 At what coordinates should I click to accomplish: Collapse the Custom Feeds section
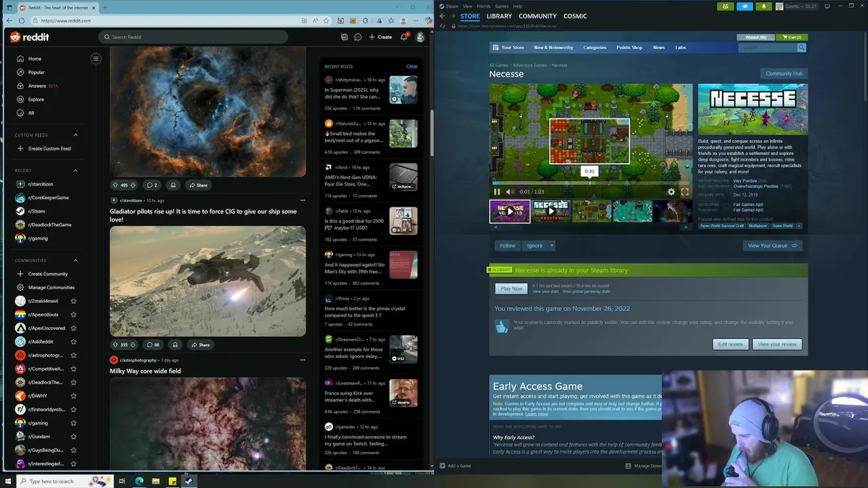point(75,135)
